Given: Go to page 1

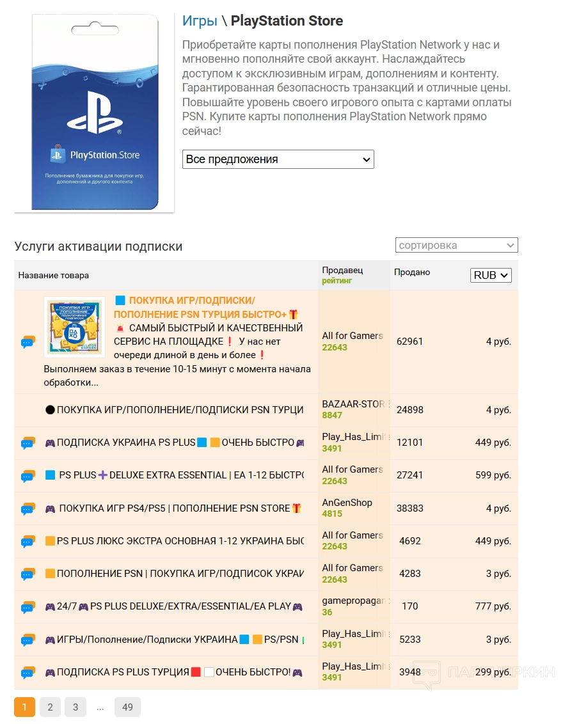Looking at the screenshot, I should 24,707.
